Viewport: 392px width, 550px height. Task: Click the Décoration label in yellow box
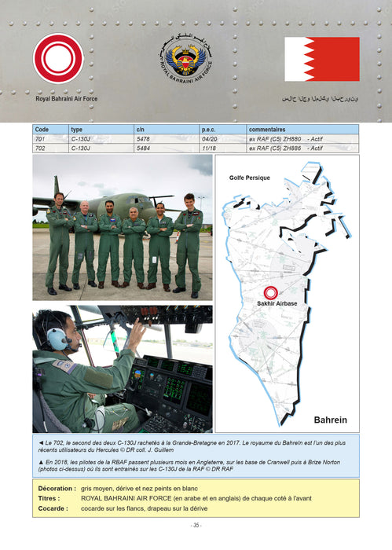pyautogui.click(x=57, y=488)
